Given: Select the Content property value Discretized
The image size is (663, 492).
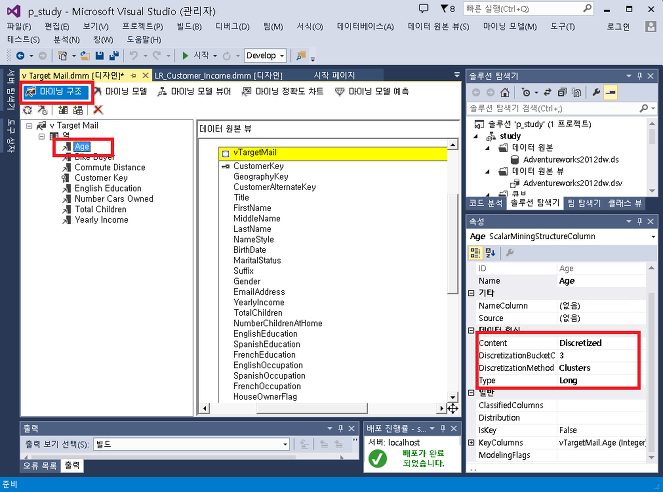Looking at the screenshot, I should [x=580, y=343].
